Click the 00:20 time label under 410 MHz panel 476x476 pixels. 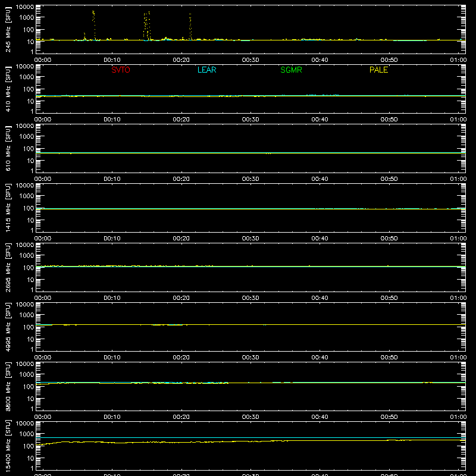(x=181, y=120)
